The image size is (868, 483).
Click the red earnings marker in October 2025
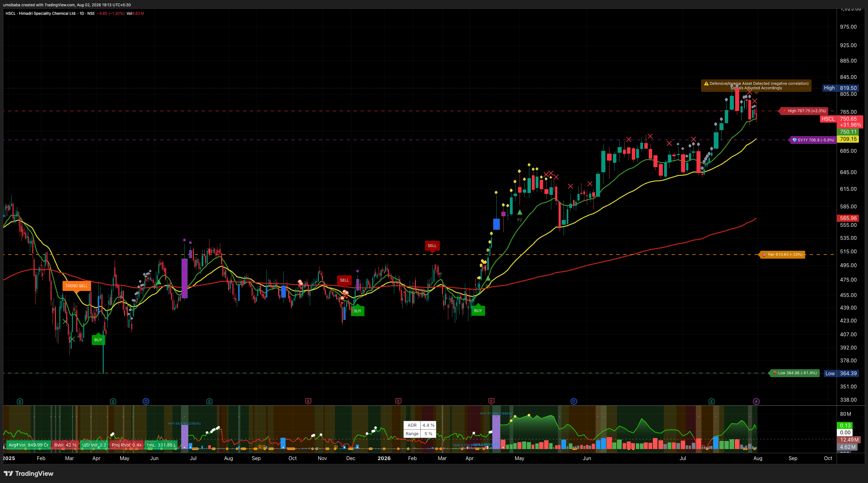click(x=308, y=401)
